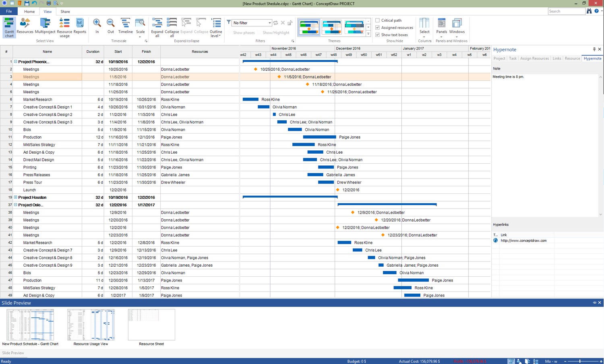Select the first Gantt theme swatch

pos(309,27)
